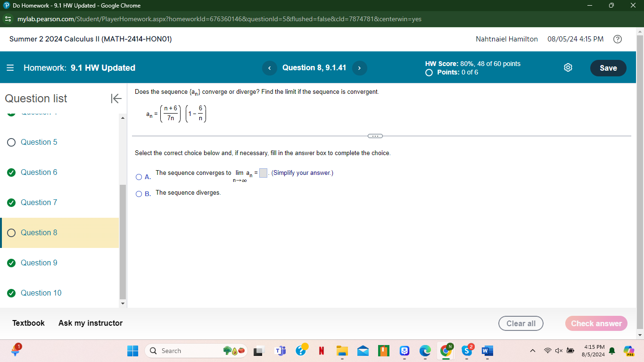This screenshot has height=362, width=644.
Task: Click the HW Score points circle icon
Action: [429, 73]
